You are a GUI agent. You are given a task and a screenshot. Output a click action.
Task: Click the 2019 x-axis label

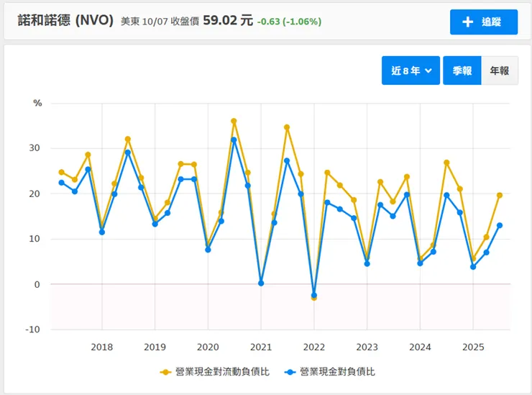(x=155, y=347)
